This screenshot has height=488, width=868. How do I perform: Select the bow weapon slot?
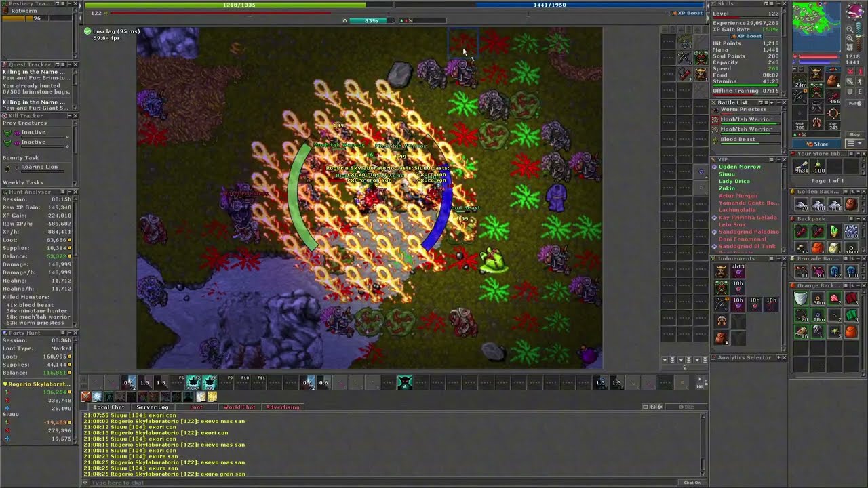pyautogui.click(x=800, y=96)
